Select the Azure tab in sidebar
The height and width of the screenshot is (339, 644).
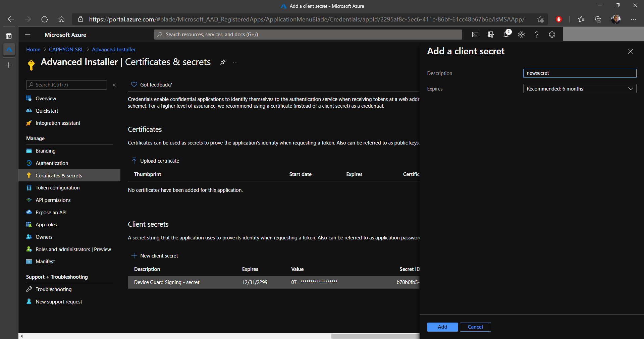pyautogui.click(x=9, y=50)
